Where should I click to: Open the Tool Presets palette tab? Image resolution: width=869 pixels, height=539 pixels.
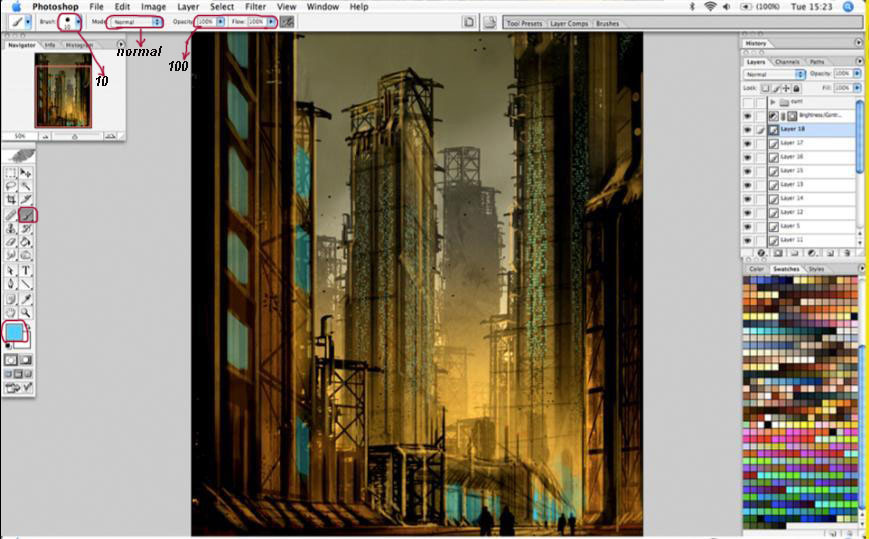[x=524, y=24]
